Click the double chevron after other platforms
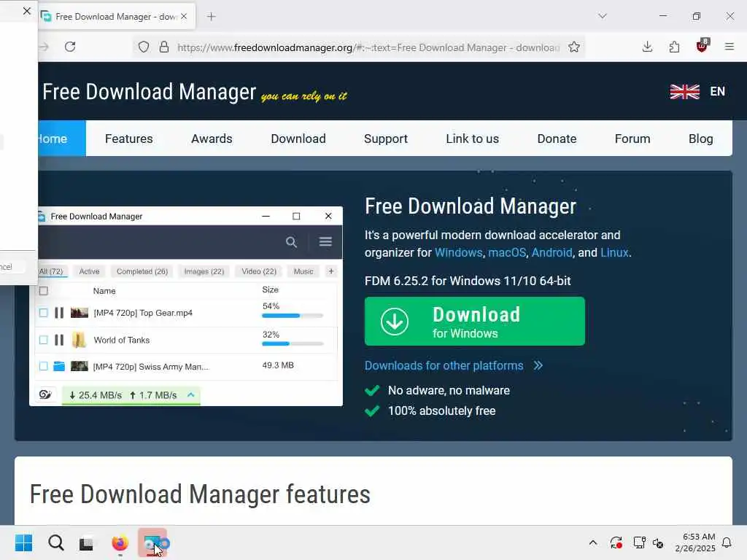 [538, 366]
